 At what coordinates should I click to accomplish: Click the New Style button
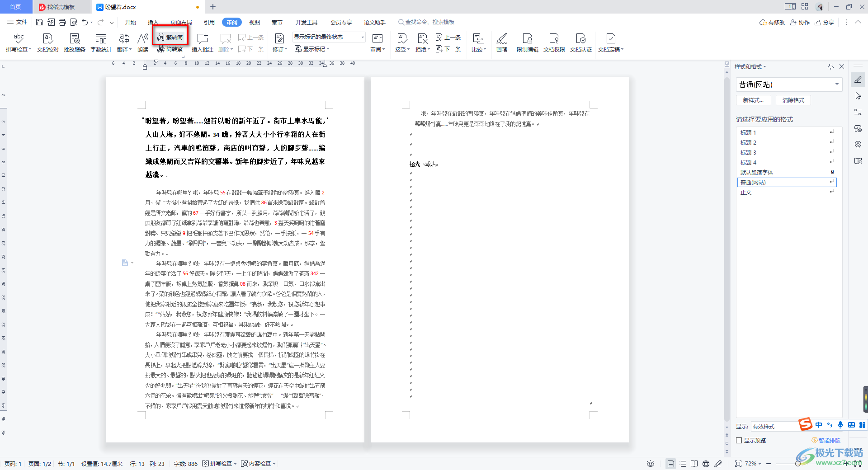point(754,100)
